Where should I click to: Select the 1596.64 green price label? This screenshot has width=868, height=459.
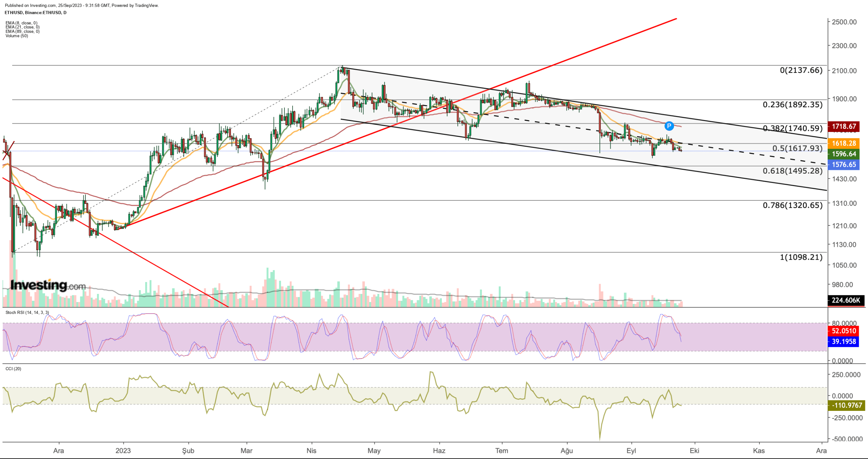844,154
